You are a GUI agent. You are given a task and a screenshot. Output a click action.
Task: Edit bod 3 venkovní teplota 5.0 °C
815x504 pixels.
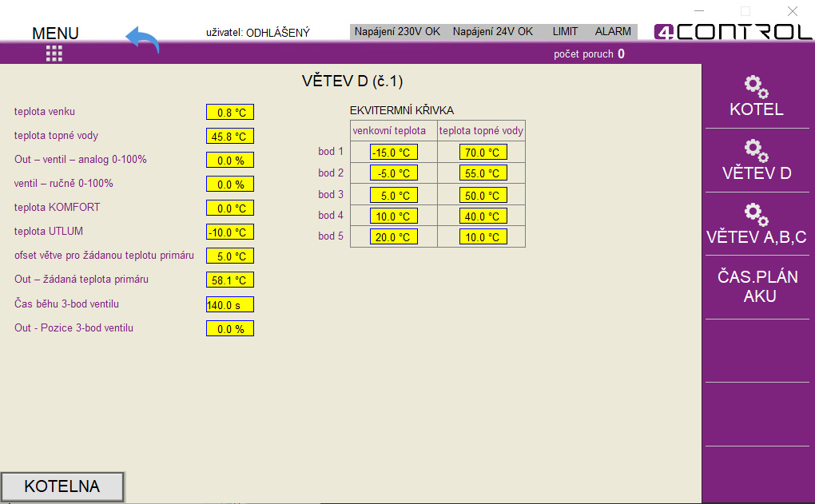[x=393, y=196]
